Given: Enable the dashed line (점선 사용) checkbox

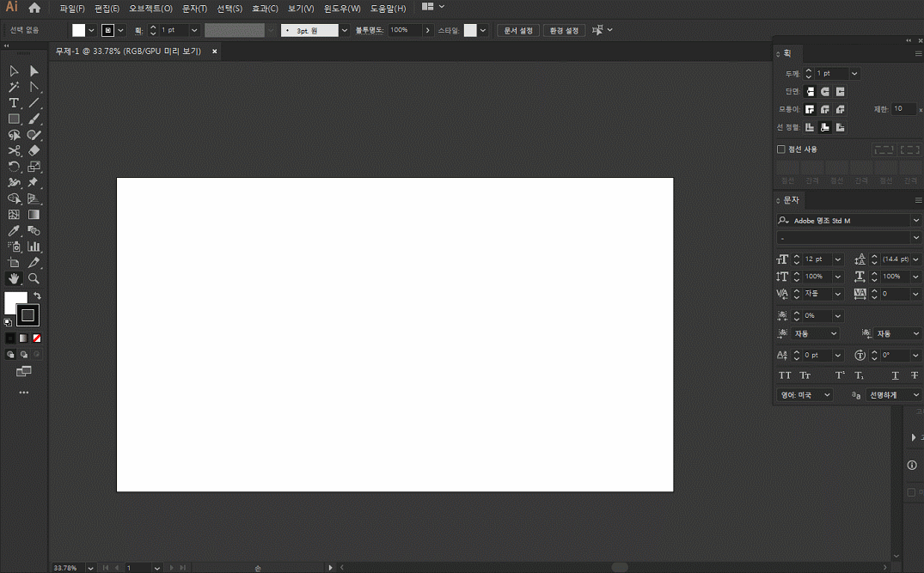Looking at the screenshot, I should point(780,149).
